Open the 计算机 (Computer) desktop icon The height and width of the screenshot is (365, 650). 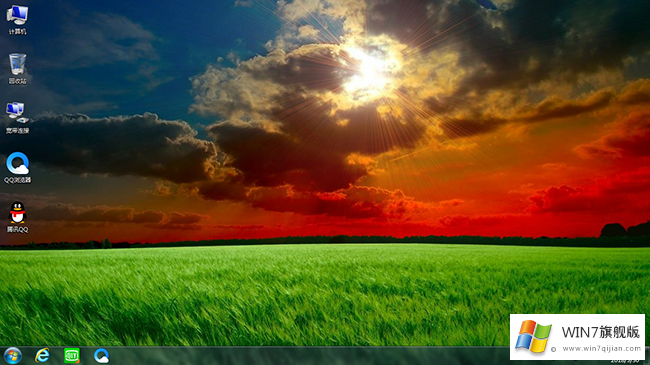click(17, 16)
